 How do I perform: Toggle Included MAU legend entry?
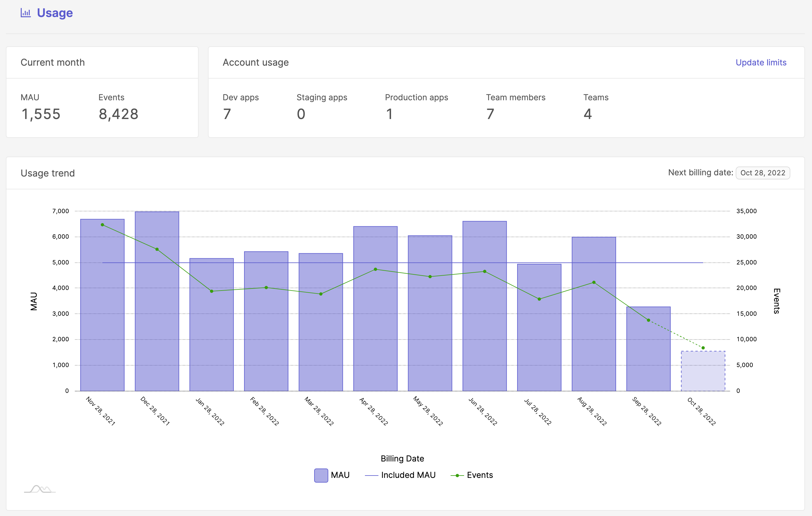pyautogui.click(x=408, y=475)
